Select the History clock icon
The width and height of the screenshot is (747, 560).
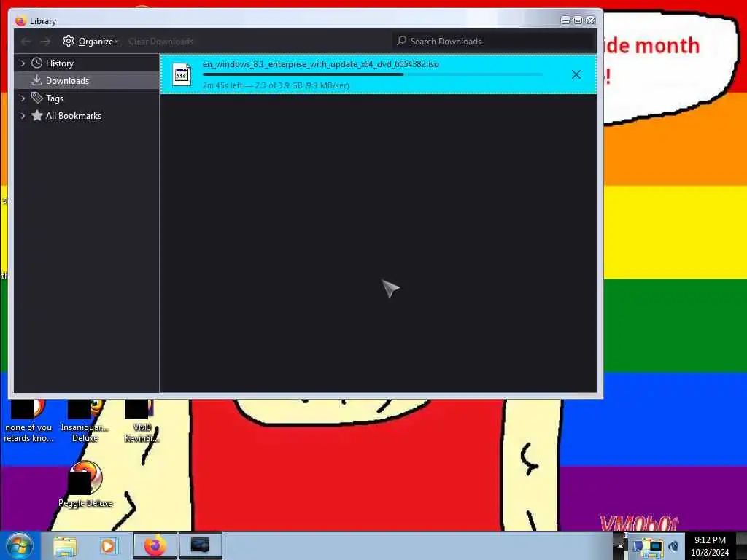coord(36,63)
